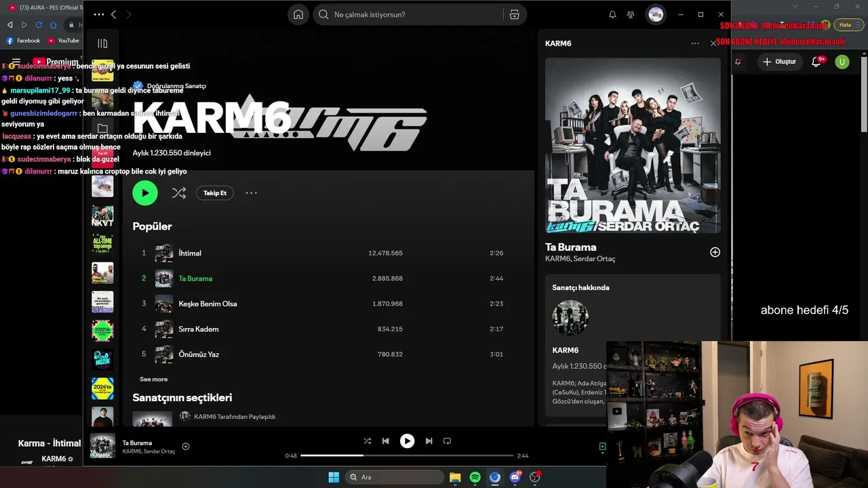
Task: Open the three-dot menu in KARM6 side panel
Action: [695, 43]
